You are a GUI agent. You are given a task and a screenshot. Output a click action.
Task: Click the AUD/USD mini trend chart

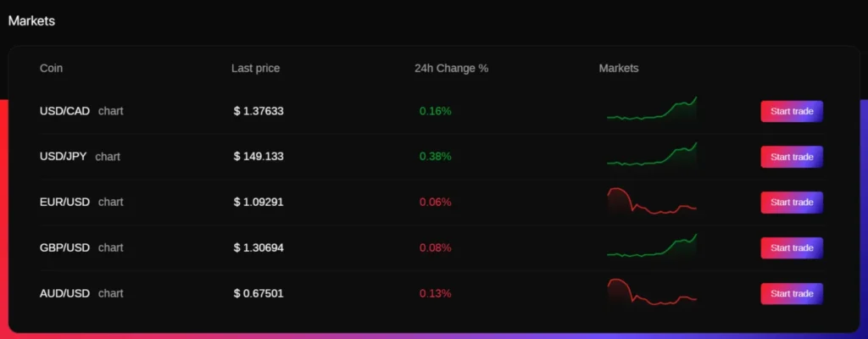(x=652, y=292)
